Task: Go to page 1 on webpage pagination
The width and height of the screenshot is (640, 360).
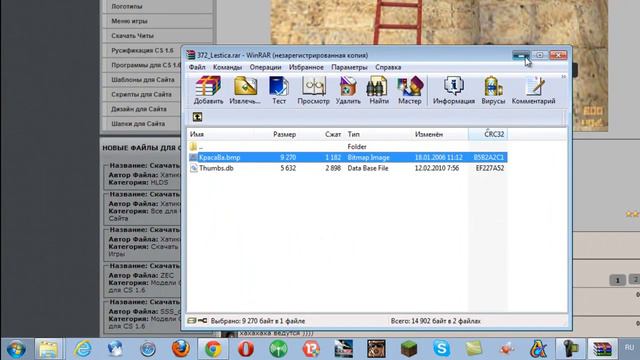Action: click(617, 280)
